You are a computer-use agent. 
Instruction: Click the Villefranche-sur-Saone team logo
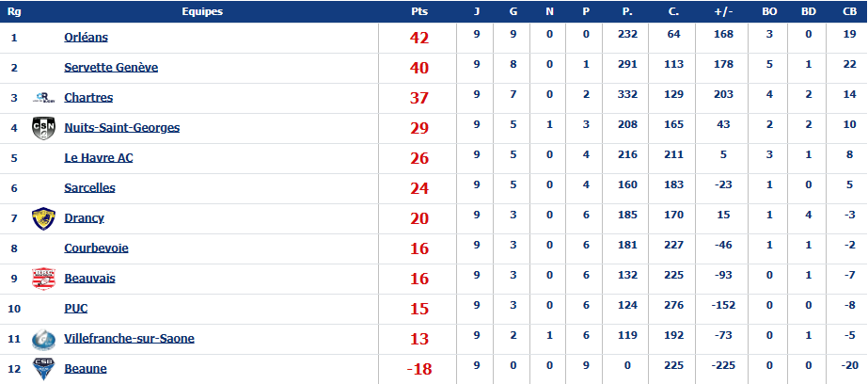[x=44, y=339]
